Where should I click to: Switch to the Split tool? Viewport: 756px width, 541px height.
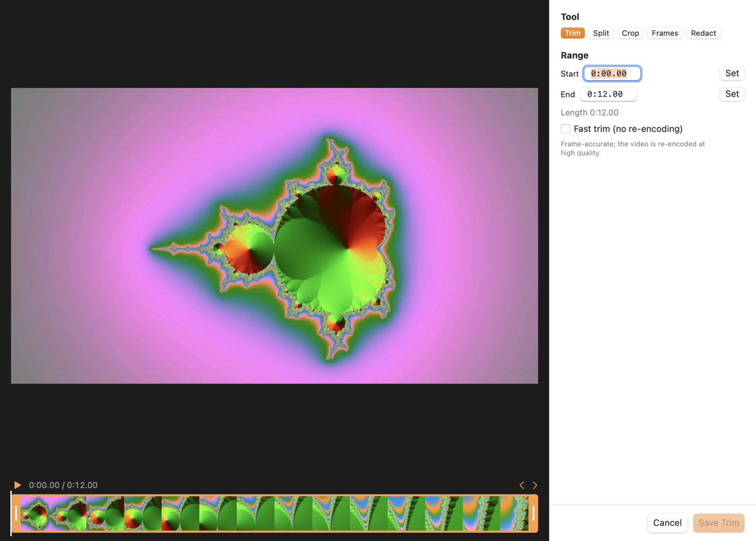coord(601,33)
